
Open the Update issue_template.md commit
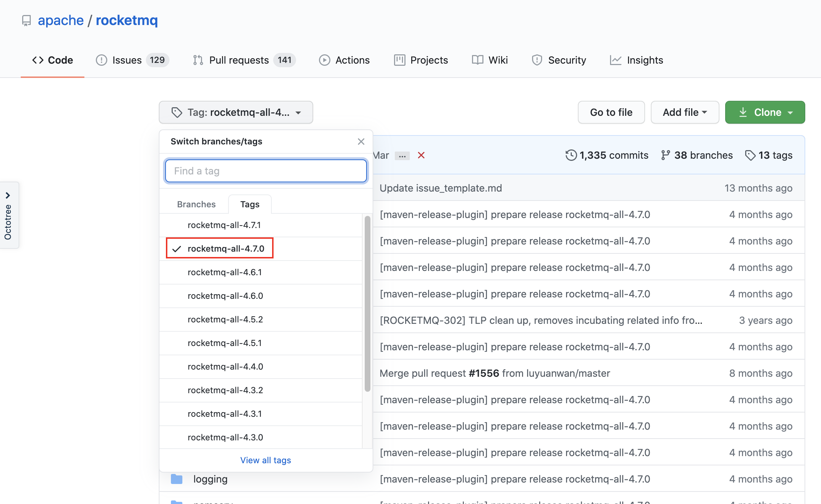(441, 188)
